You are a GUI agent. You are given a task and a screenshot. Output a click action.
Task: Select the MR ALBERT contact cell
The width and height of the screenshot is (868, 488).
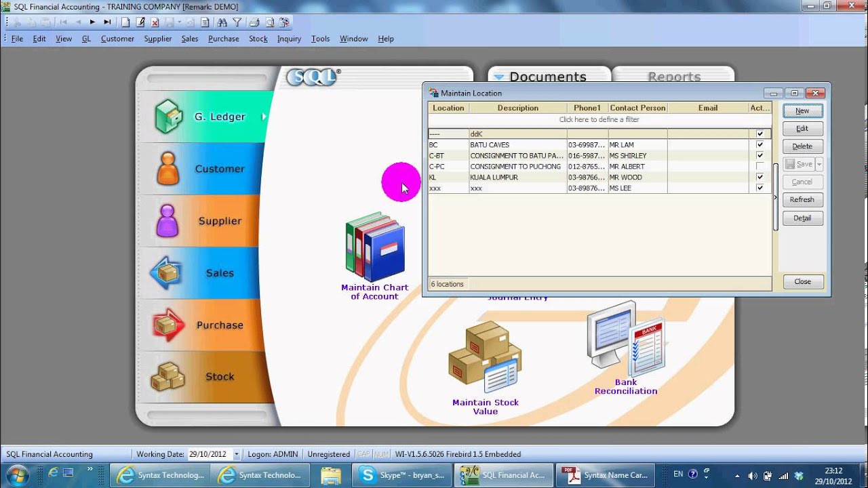pyautogui.click(x=637, y=167)
